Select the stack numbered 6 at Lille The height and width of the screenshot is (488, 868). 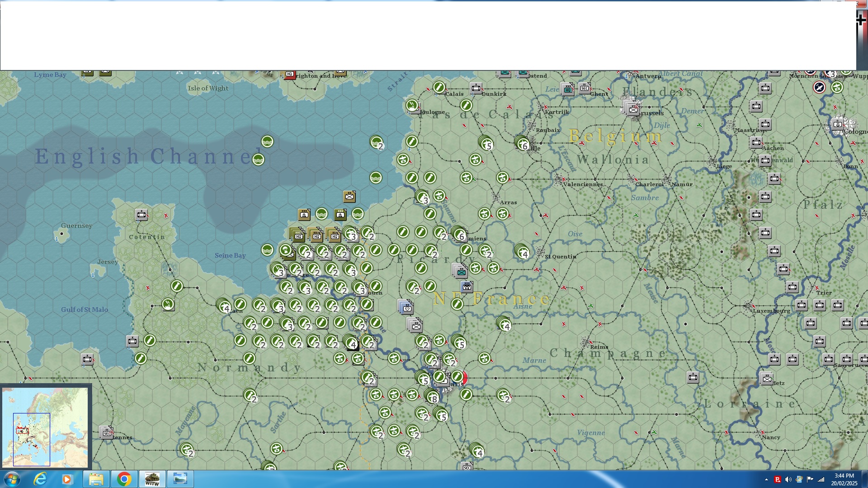523,144
